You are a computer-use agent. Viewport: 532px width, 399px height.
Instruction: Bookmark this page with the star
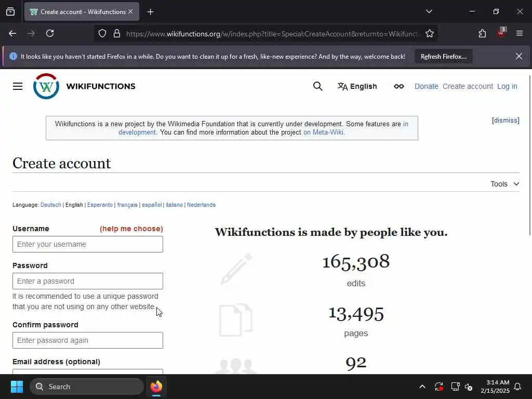(x=430, y=33)
